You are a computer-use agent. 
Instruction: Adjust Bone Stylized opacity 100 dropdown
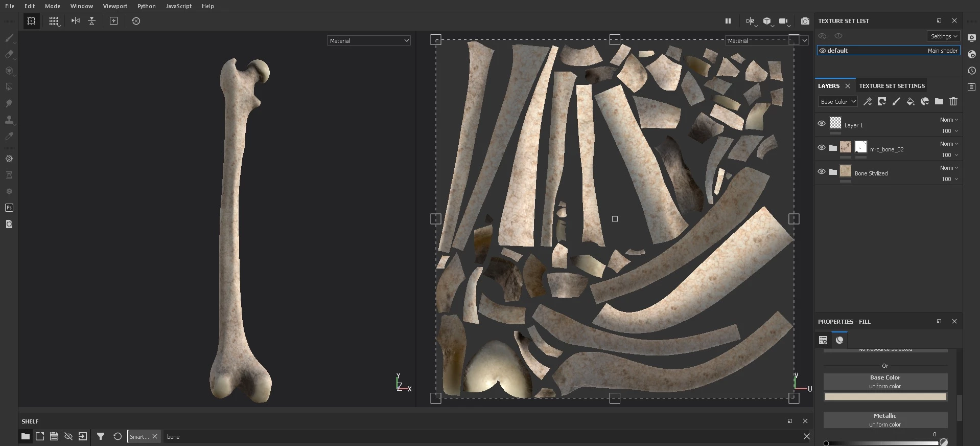(949, 179)
